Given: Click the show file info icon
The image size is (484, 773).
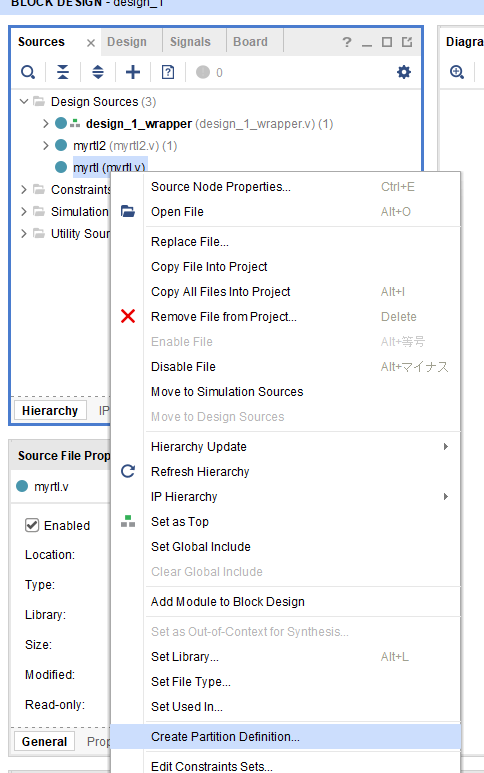Looking at the screenshot, I should [x=168, y=72].
